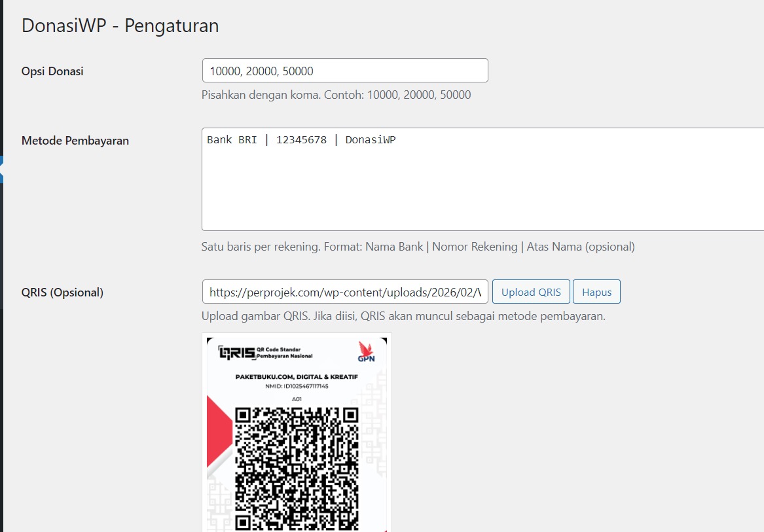Click the GPN logo on the QRIS preview

pos(365,359)
